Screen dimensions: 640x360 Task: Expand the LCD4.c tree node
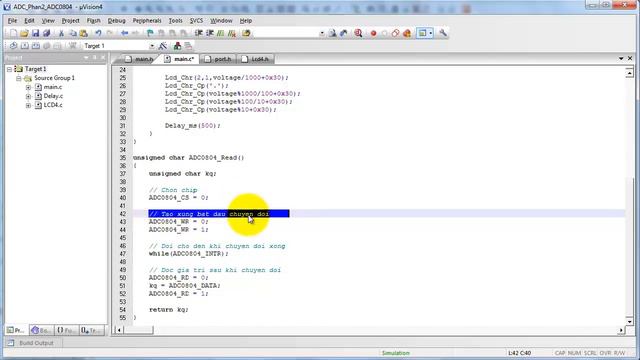28,105
